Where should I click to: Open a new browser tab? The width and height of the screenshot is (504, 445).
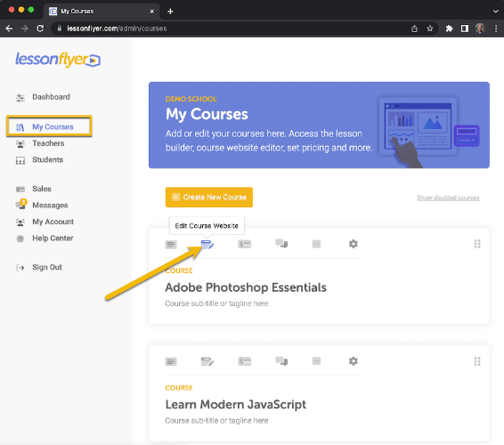[170, 12]
